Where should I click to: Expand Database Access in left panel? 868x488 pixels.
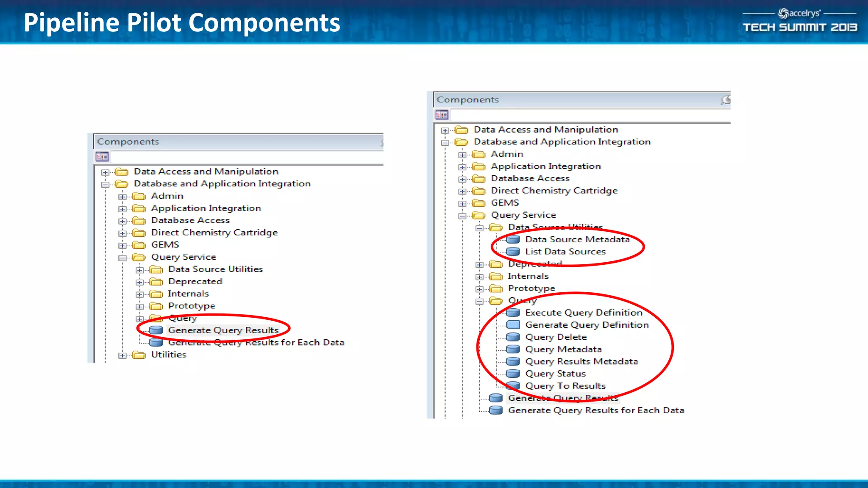pos(122,221)
